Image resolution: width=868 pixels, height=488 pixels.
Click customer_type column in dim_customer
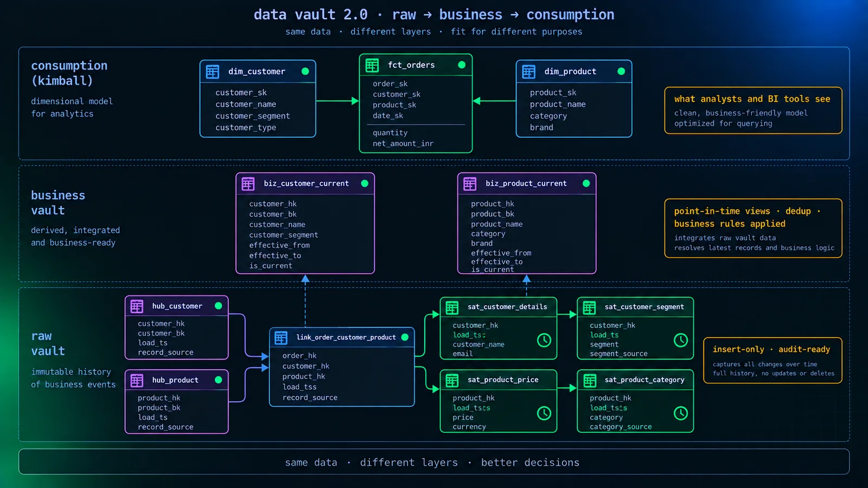[246, 127]
